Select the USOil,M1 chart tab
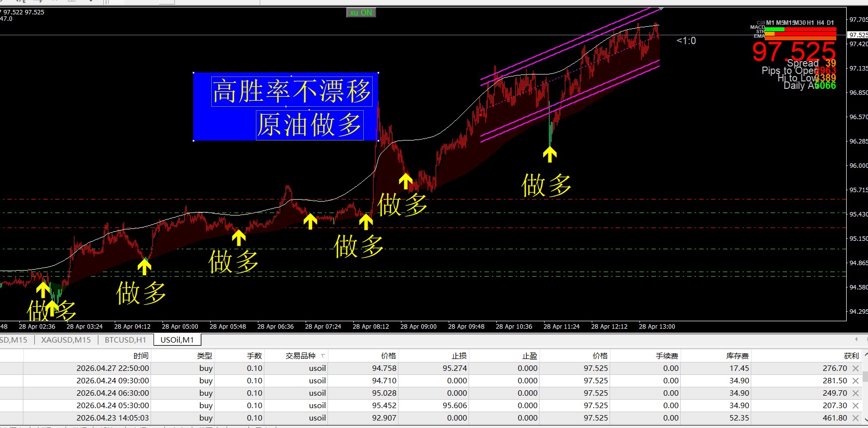This screenshot has width=868, height=428. click(177, 340)
